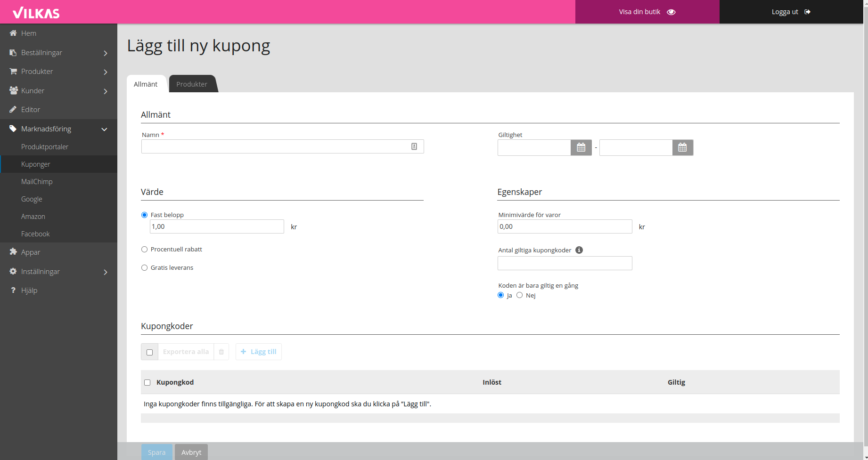
Task: Collapse the Marknadsföring submenu chevron
Action: (x=104, y=129)
